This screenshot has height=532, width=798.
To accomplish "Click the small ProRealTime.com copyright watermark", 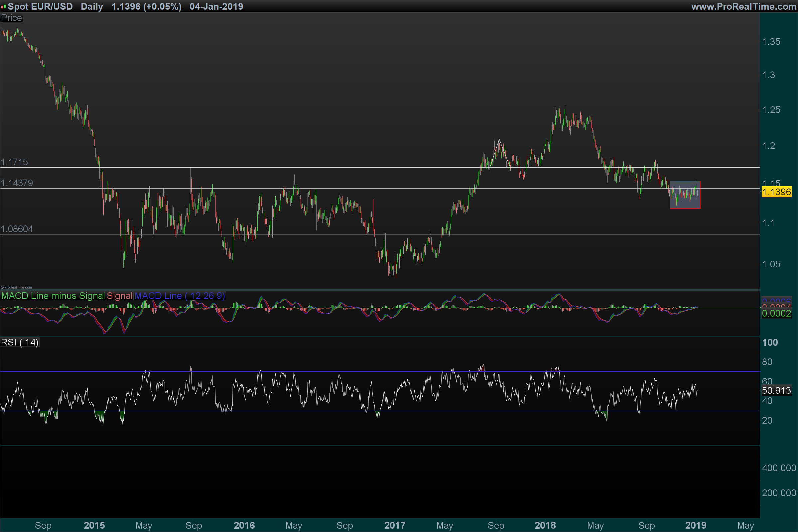I will coord(16,287).
